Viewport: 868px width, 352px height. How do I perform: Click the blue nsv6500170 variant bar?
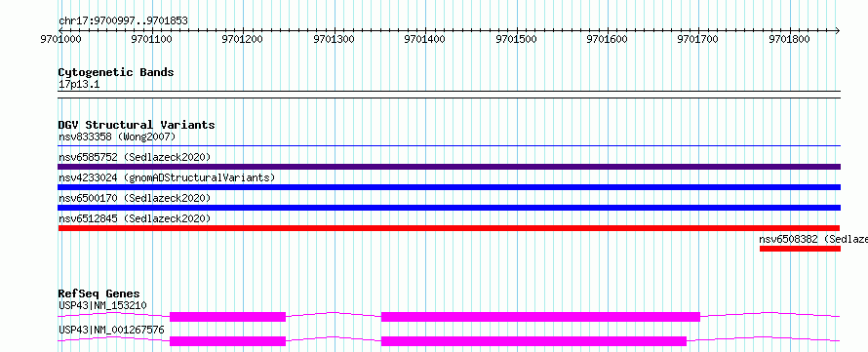click(449, 208)
